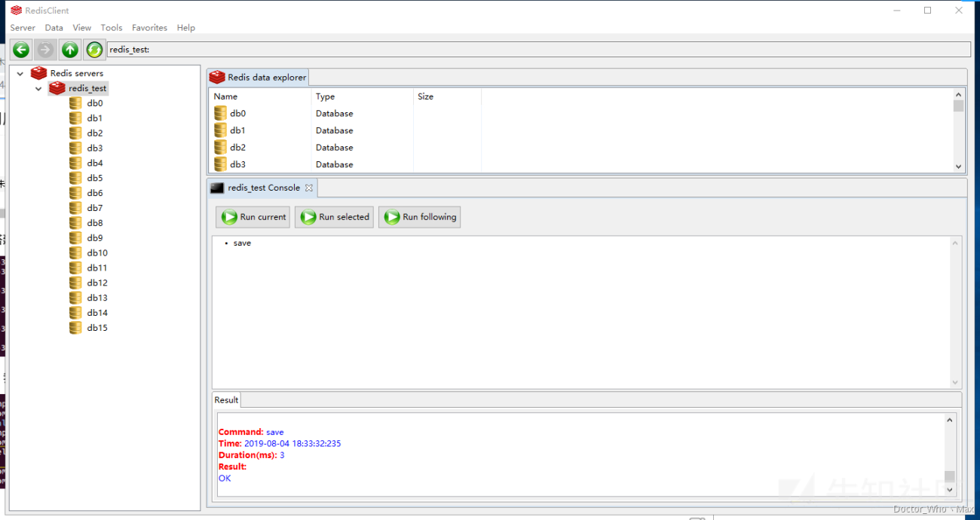Click the green refresh toolbar icon
Image resolution: width=980 pixels, height=520 pixels.
pyautogui.click(x=94, y=50)
